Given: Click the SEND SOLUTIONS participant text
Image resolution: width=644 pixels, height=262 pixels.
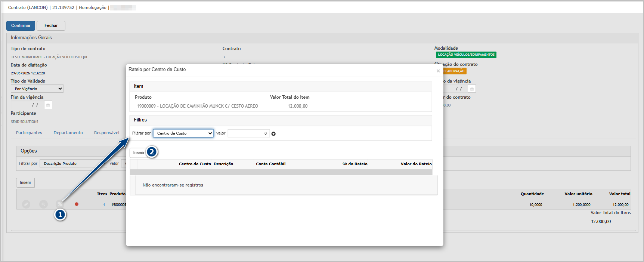Looking at the screenshot, I should tap(24, 121).
